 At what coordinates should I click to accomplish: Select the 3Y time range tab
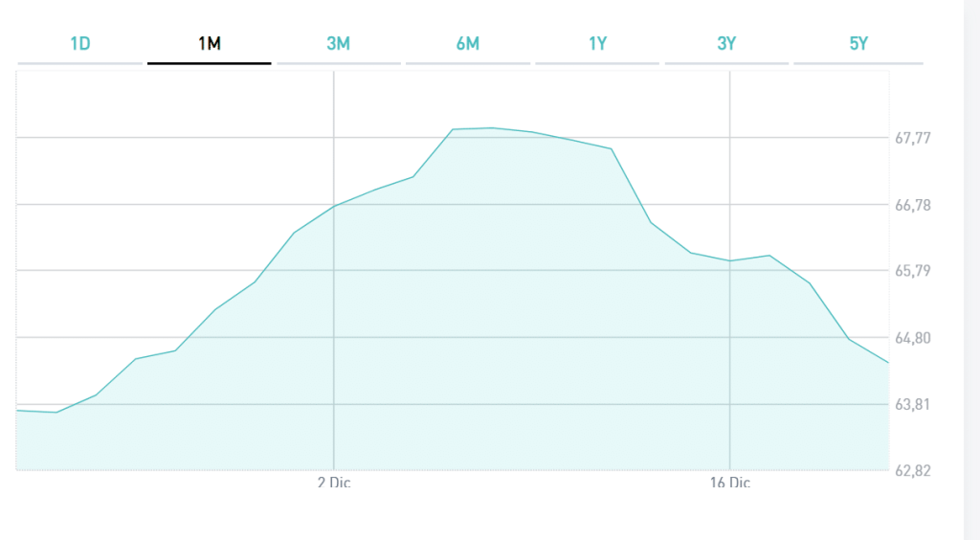pyautogui.click(x=726, y=44)
